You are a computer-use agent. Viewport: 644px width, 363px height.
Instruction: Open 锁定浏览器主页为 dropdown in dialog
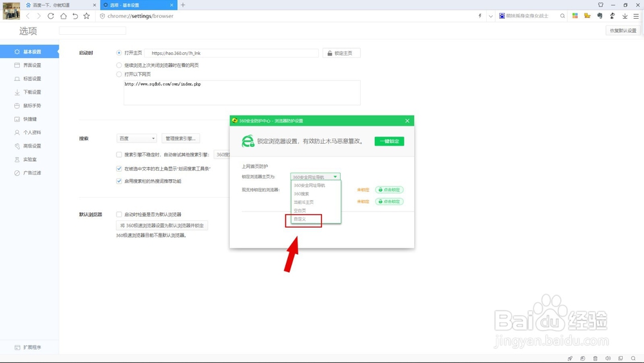tap(315, 177)
